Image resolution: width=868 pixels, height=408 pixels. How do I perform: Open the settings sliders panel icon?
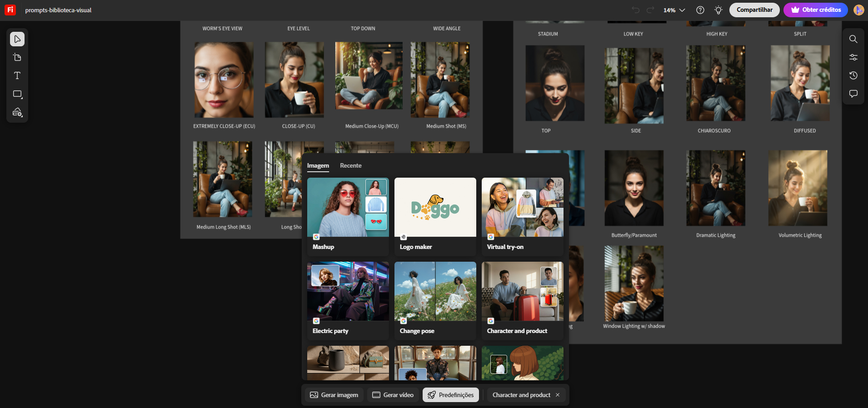click(x=853, y=57)
